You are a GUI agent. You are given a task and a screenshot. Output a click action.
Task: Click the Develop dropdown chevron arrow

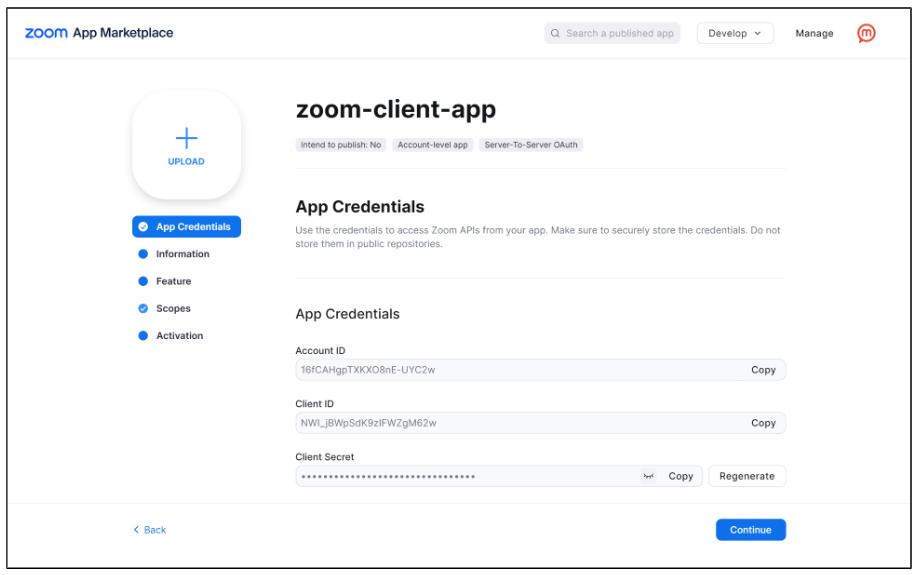click(758, 33)
